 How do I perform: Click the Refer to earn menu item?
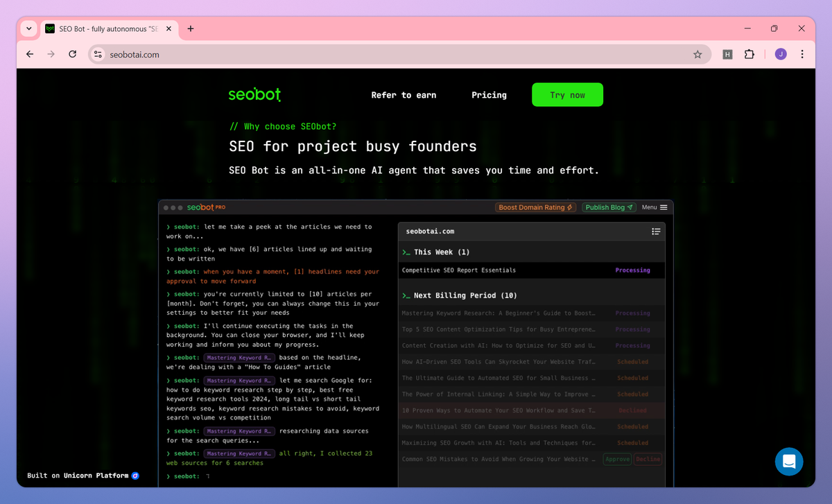[x=404, y=95]
